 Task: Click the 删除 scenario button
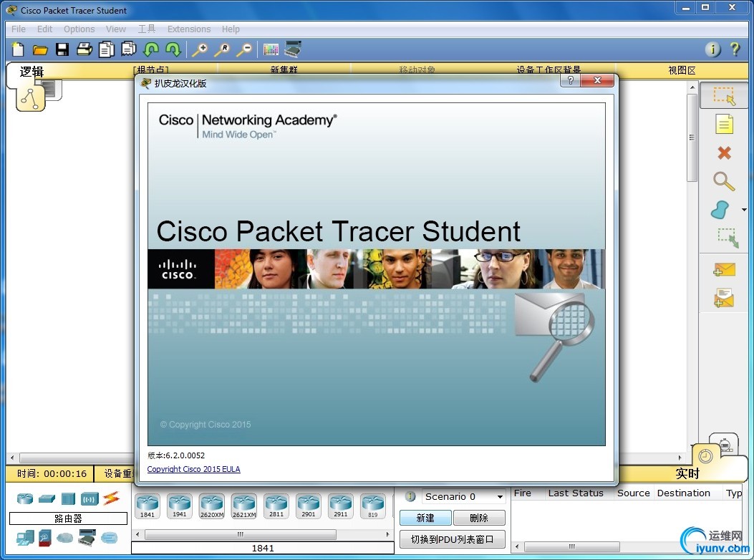[x=479, y=518]
